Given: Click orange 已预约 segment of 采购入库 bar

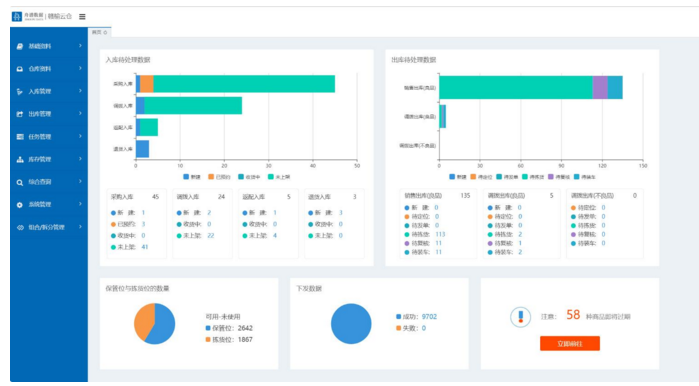Looking at the screenshot, I should pyautogui.click(x=147, y=84).
